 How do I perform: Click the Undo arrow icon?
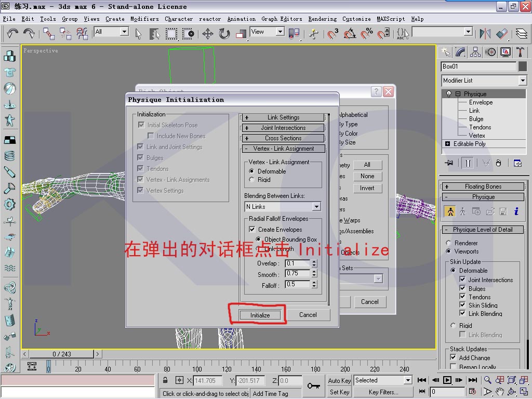[12, 33]
